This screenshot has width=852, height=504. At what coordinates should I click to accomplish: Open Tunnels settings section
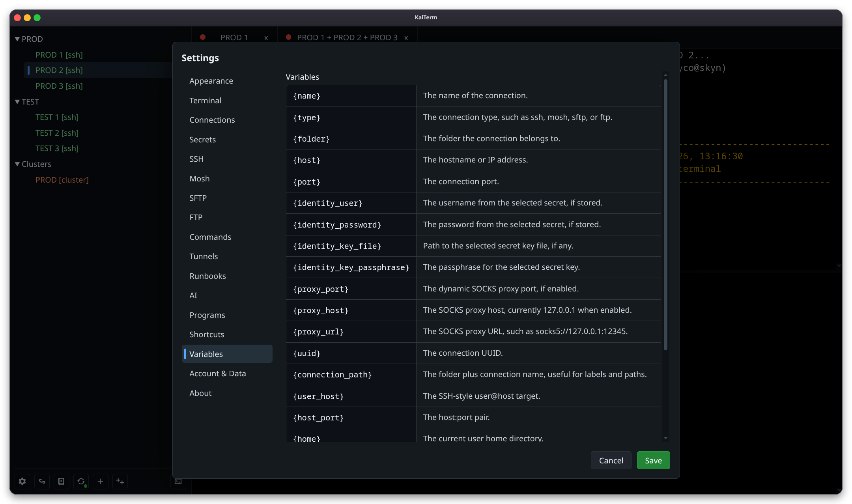pos(227,256)
